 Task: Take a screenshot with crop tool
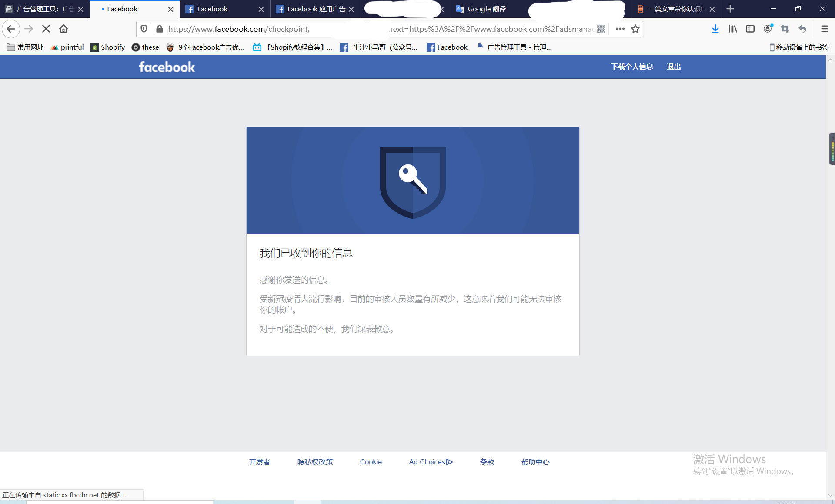pos(785,29)
